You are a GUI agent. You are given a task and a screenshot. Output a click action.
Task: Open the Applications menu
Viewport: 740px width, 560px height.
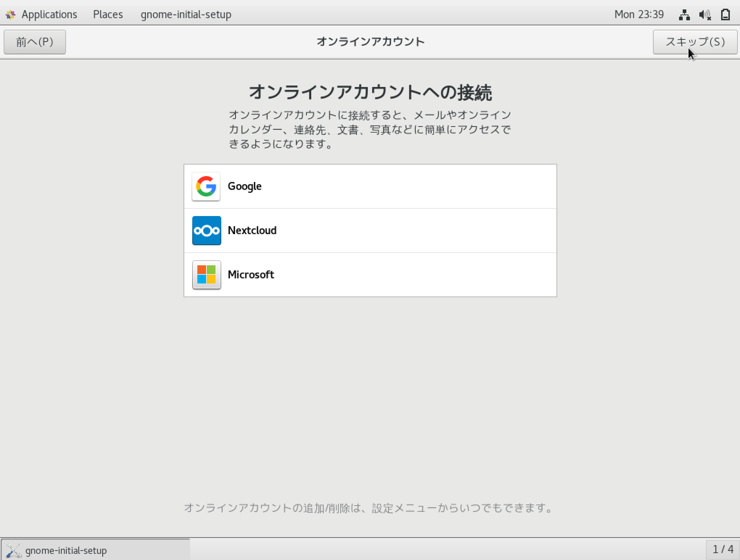(49, 14)
